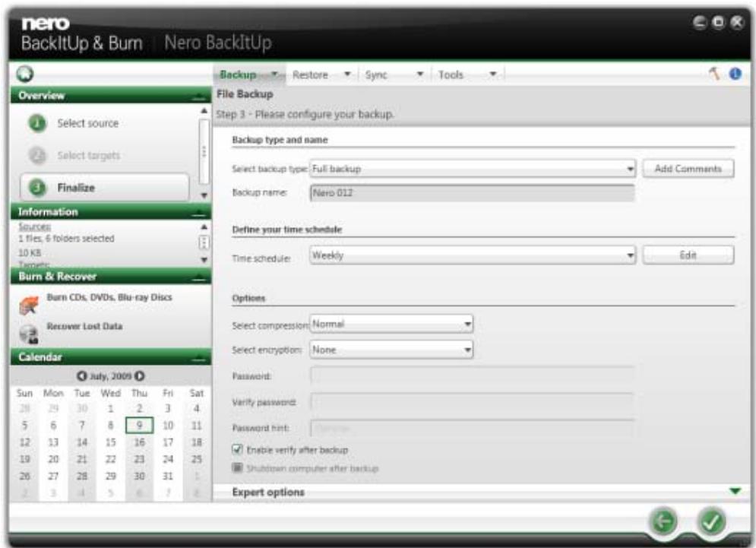Collapse the Burn & Recover panel
756x548 pixels.
tap(198, 277)
